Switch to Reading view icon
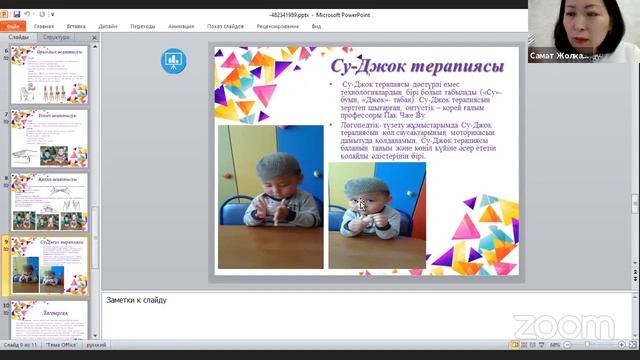The width and height of the screenshot is (640, 360). (533, 345)
